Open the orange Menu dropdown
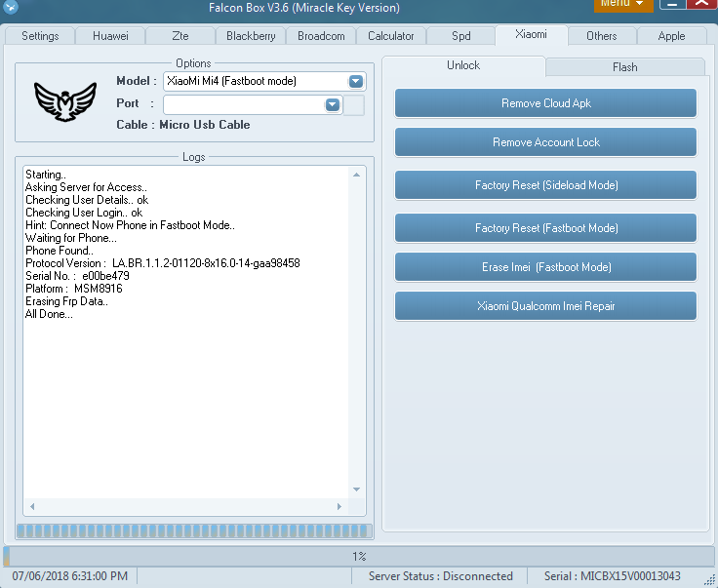The image size is (718, 588). pos(623,5)
